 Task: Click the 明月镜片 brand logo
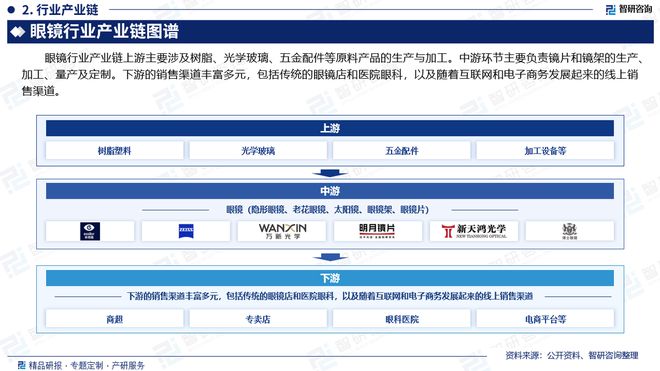coord(377,231)
